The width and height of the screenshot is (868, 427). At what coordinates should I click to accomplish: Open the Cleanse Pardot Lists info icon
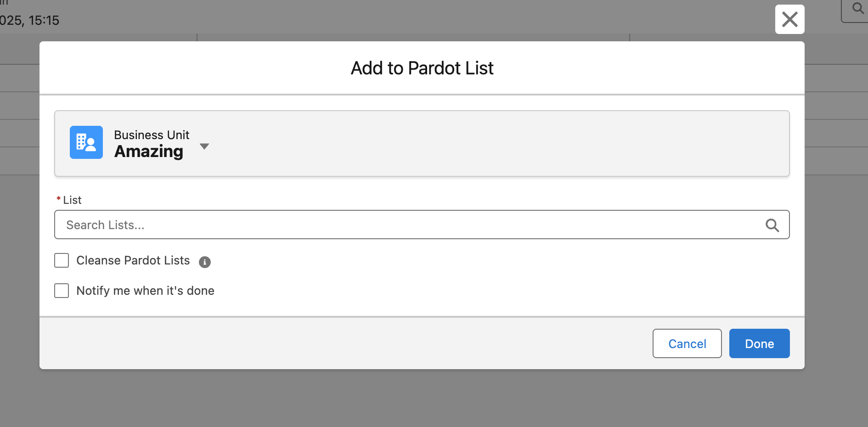[205, 262]
